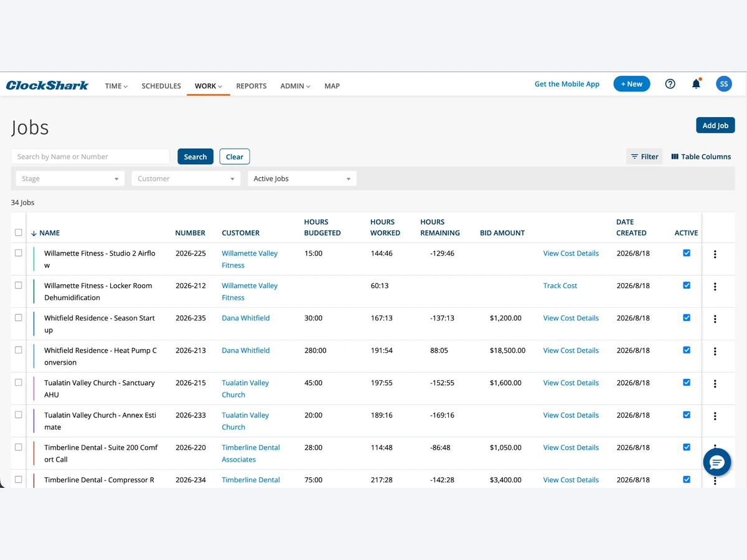Screen dimensions: 747x560
Task: Go to SCHEDULES
Action: pos(161,86)
